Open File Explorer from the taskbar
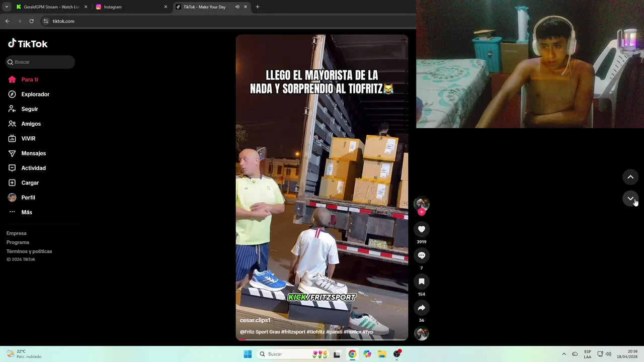Viewport: 644px width, 362px height. click(x=382, y=354)
